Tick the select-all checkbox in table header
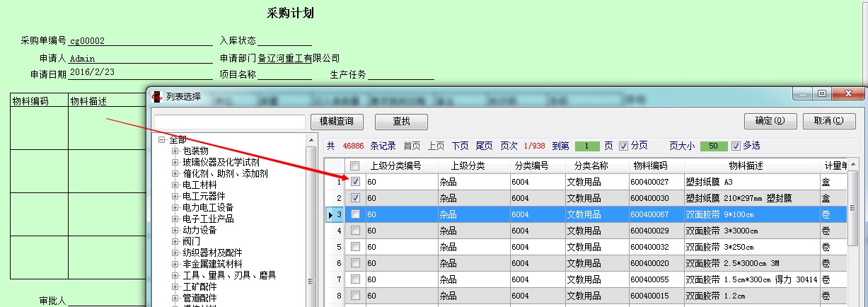The height and width of the screenshot is (307, 868). click(x=355, y=166)
